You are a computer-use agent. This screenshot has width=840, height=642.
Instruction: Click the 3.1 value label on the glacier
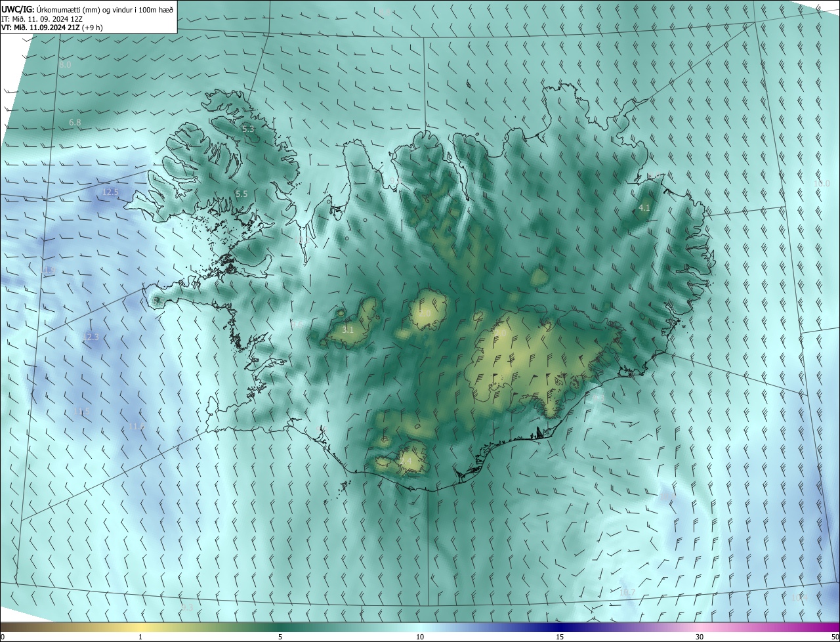(348, 330)
